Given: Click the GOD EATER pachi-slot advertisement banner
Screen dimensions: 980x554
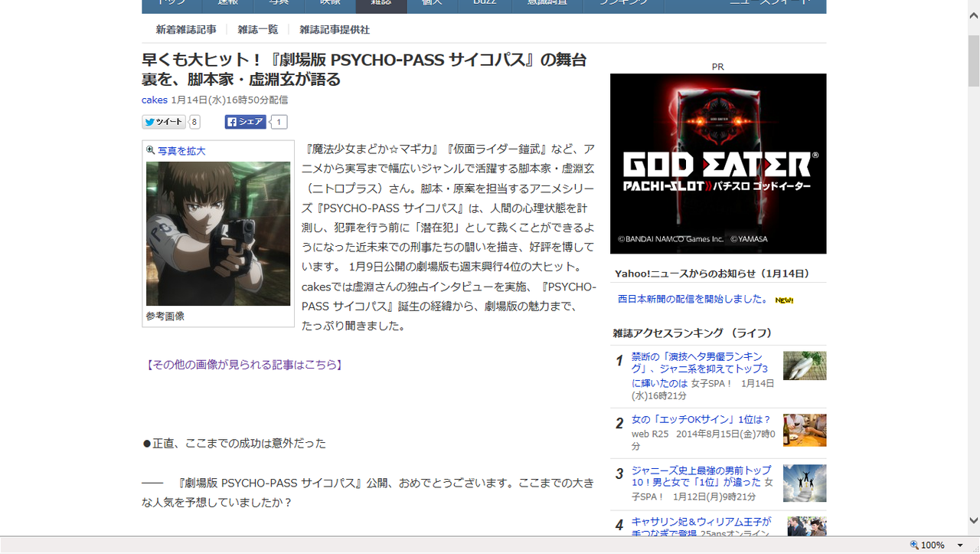Looking at the screenshot, I should click(718, 163).
